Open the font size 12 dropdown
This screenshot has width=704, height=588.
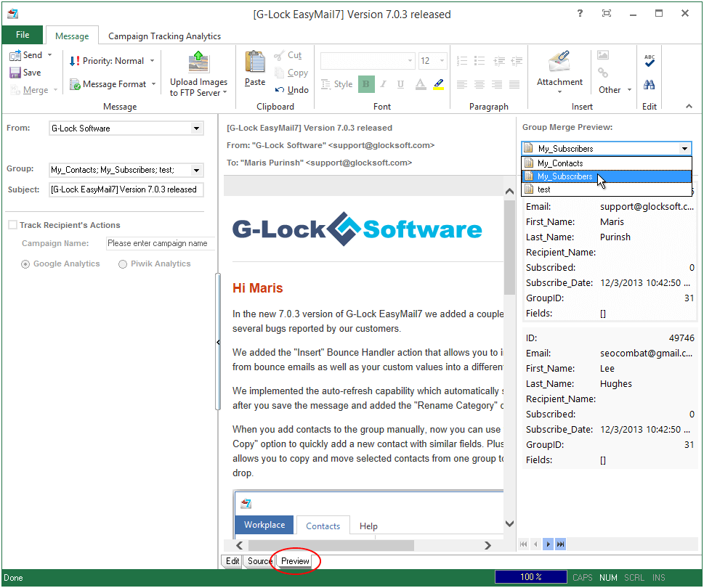442,60
